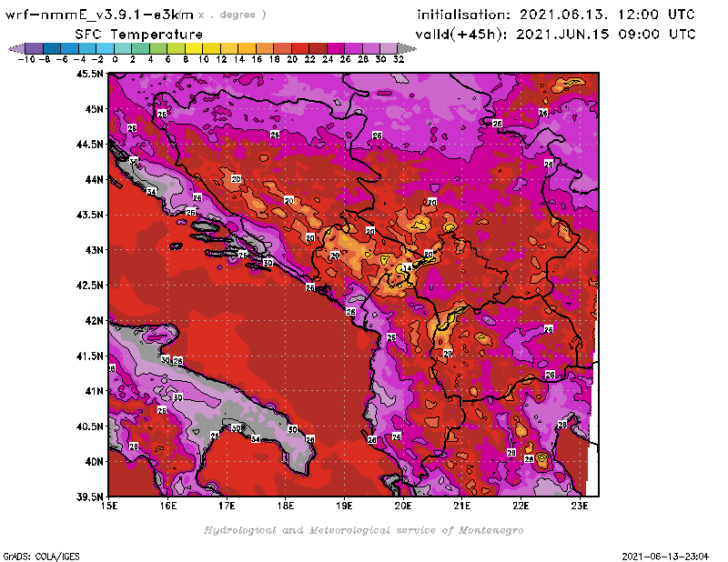Select the 42N latitude label

point(94,320)
